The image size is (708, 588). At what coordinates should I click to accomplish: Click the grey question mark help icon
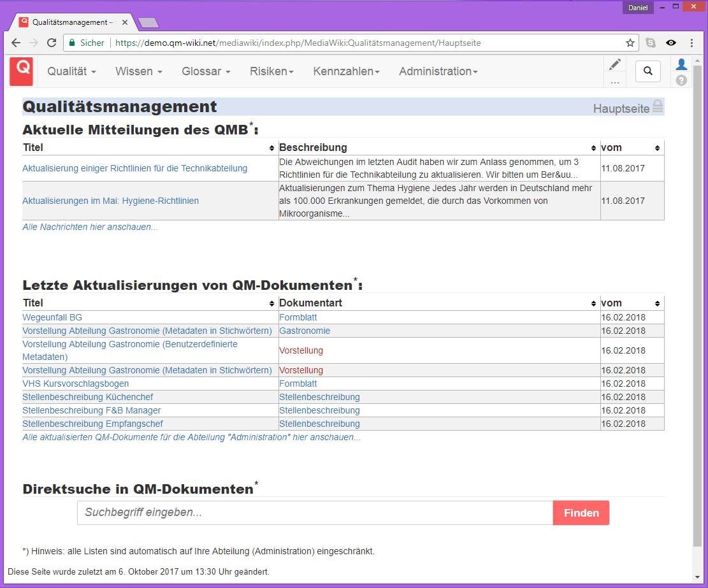click(681, 81)
